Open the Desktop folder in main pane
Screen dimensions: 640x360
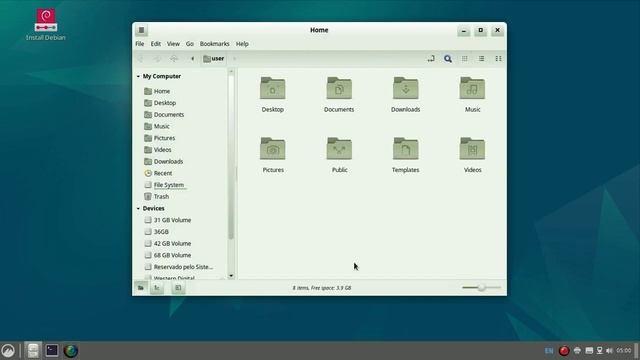pos(273,94)
